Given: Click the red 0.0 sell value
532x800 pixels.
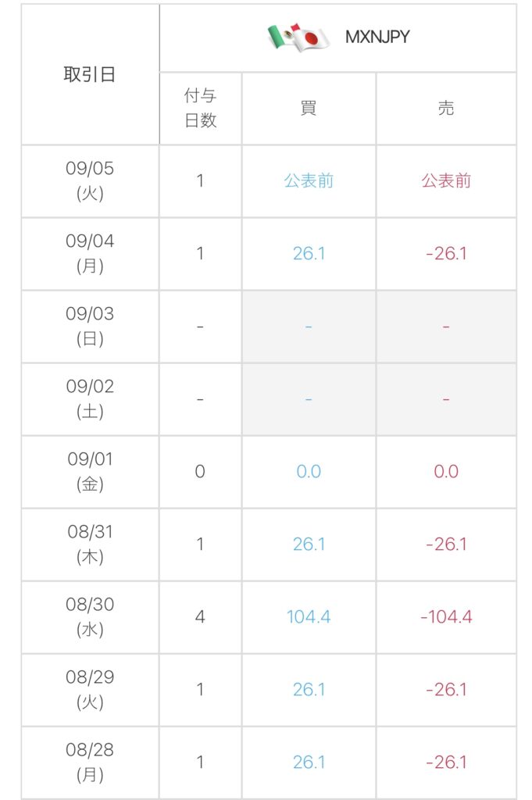Looking at the screenshot, I should click(x=446, y=471).
